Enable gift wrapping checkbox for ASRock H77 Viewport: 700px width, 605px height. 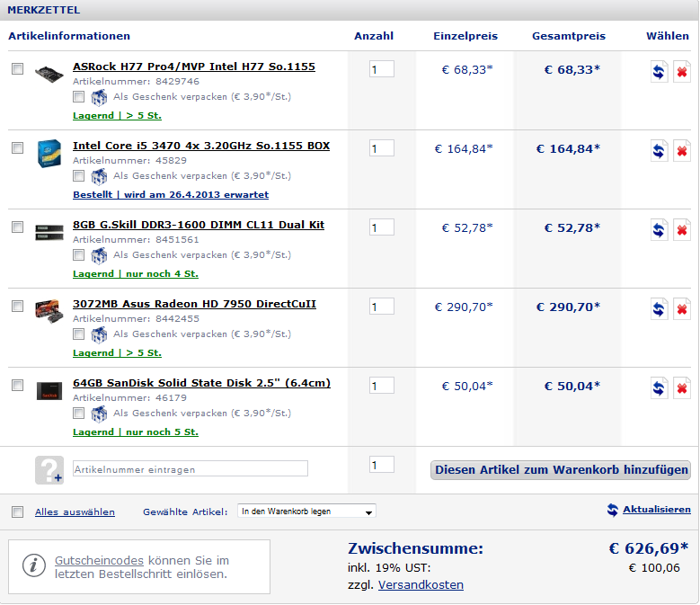(x=78, y=96)
